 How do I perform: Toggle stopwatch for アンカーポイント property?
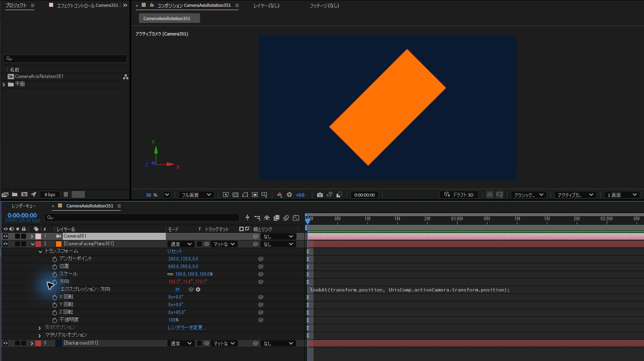pyautogui.click(x=55, y=259)
